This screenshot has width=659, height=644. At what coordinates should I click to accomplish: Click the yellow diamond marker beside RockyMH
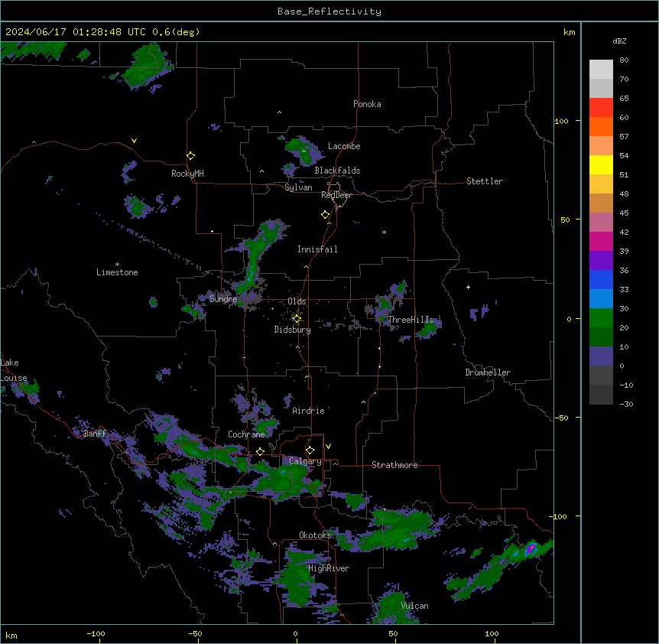pos(190,156)
